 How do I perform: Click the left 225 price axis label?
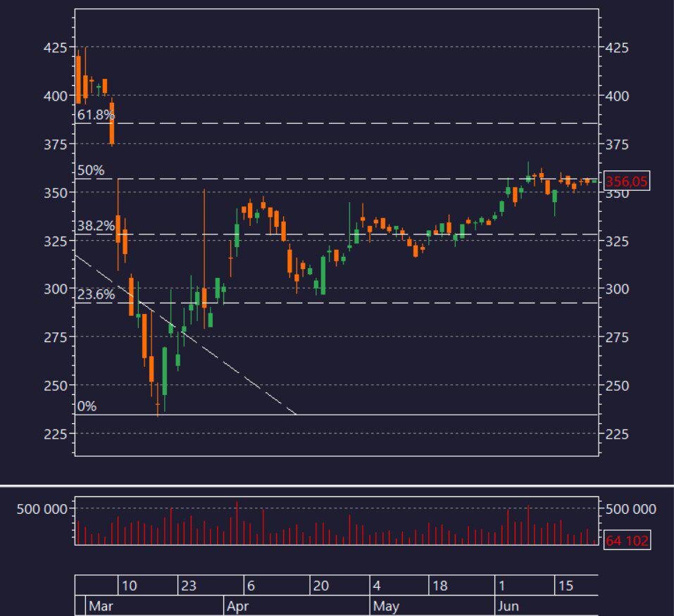[56, 434]
